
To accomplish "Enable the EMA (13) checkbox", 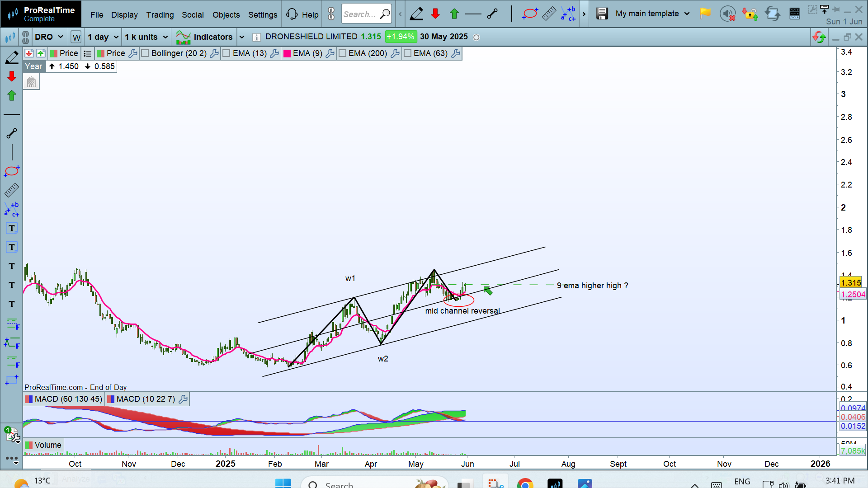I will pos(226,53).
